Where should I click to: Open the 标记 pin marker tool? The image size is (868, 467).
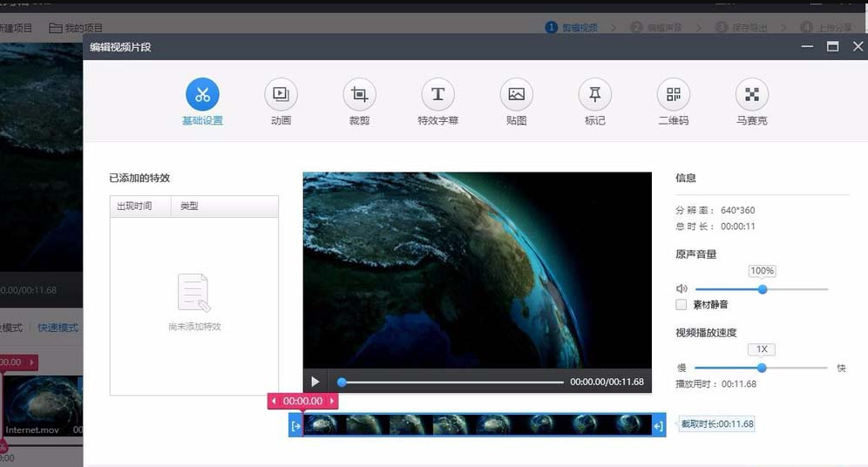click(x=594, y=94)
